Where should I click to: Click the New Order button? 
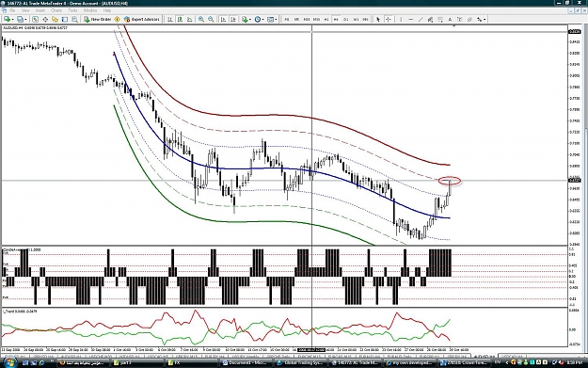97,19
